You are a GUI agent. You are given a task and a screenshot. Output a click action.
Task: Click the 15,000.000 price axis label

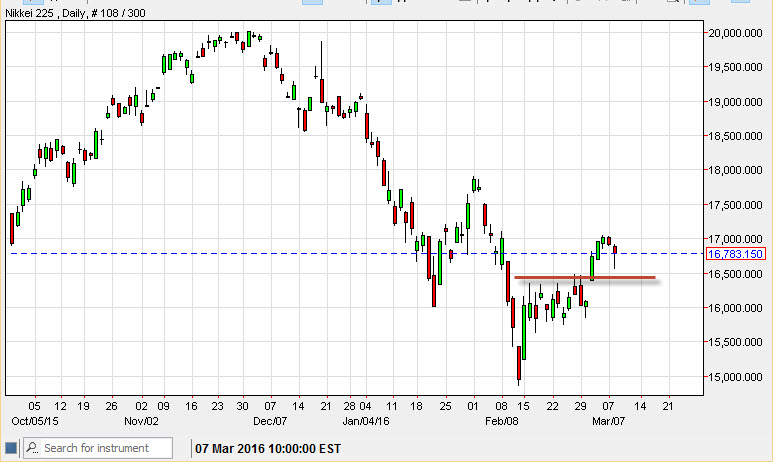pos(736,377)
